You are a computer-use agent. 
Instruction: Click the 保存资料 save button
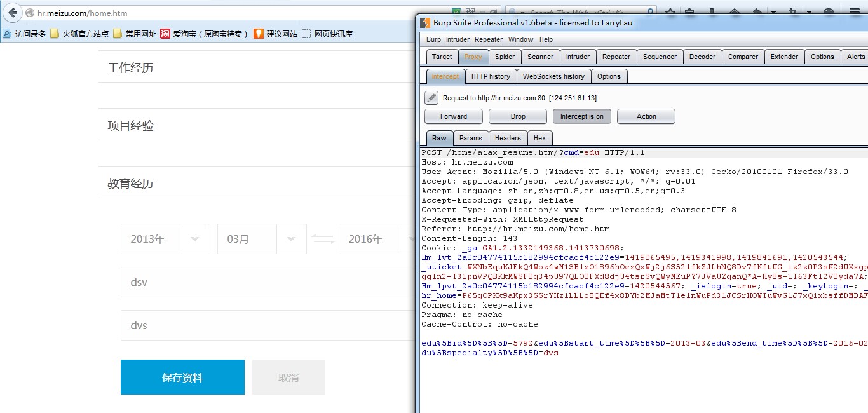coord(182,377)
